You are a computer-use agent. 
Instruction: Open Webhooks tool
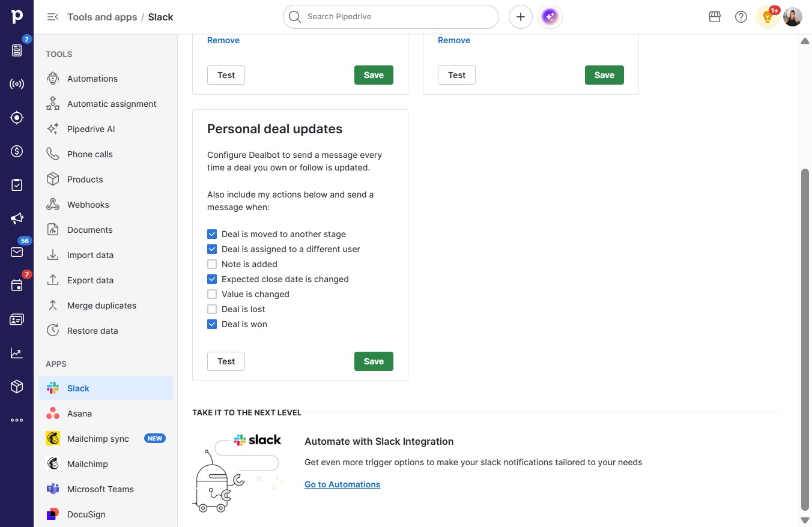click(106, 205)
